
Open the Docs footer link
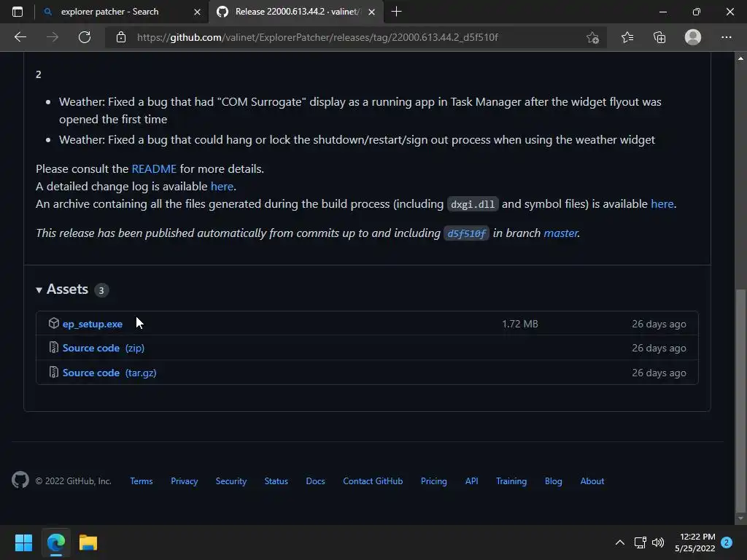click(315, 481)
